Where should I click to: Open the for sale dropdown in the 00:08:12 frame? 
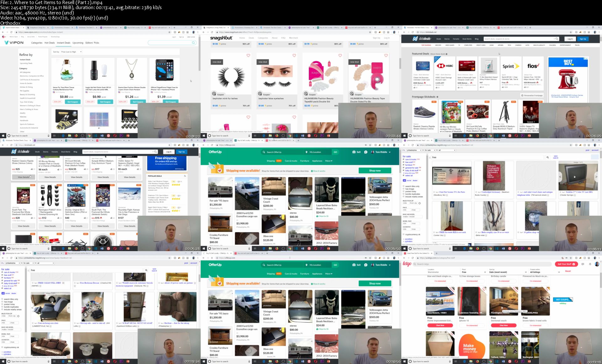pos(430,150)
